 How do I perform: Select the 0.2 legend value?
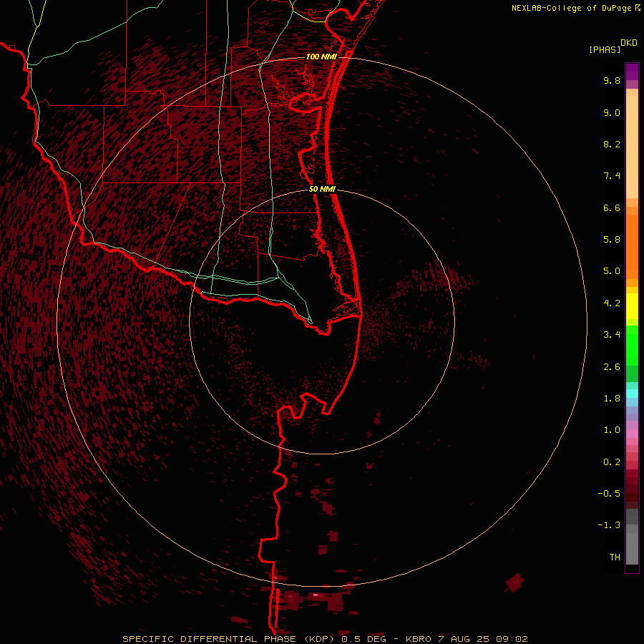tap(612, 462)
